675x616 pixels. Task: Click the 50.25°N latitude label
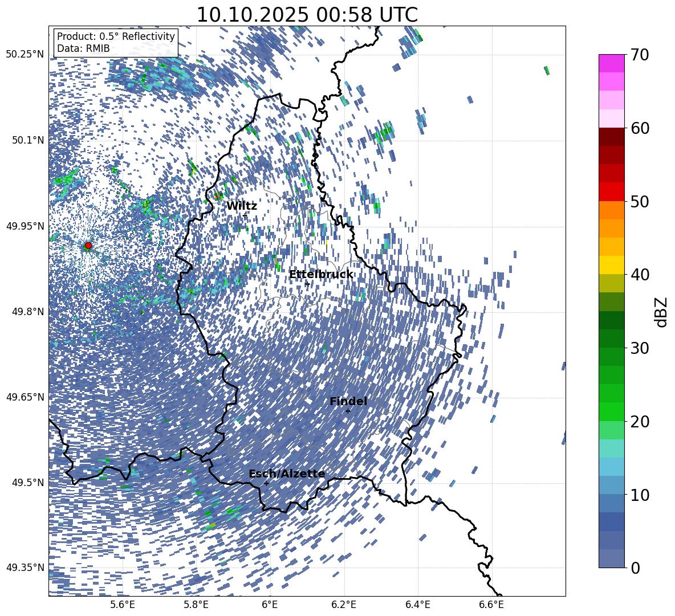(25, 55)
